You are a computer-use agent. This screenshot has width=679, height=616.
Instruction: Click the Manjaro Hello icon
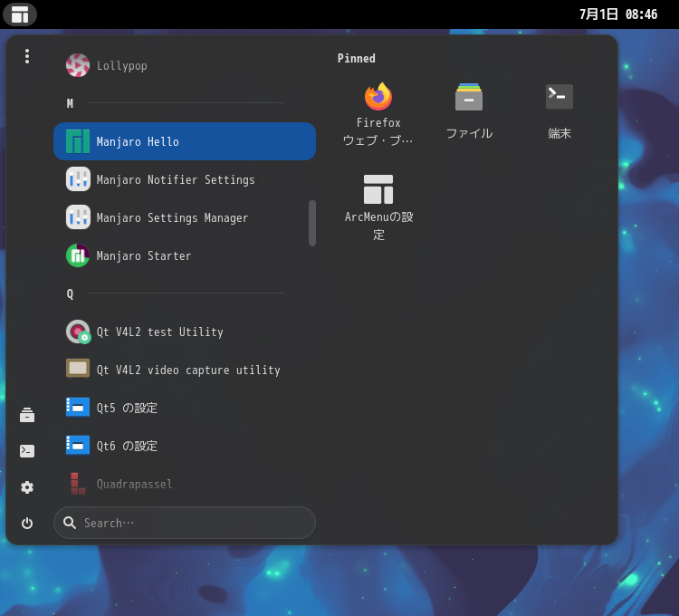point(78,141)
